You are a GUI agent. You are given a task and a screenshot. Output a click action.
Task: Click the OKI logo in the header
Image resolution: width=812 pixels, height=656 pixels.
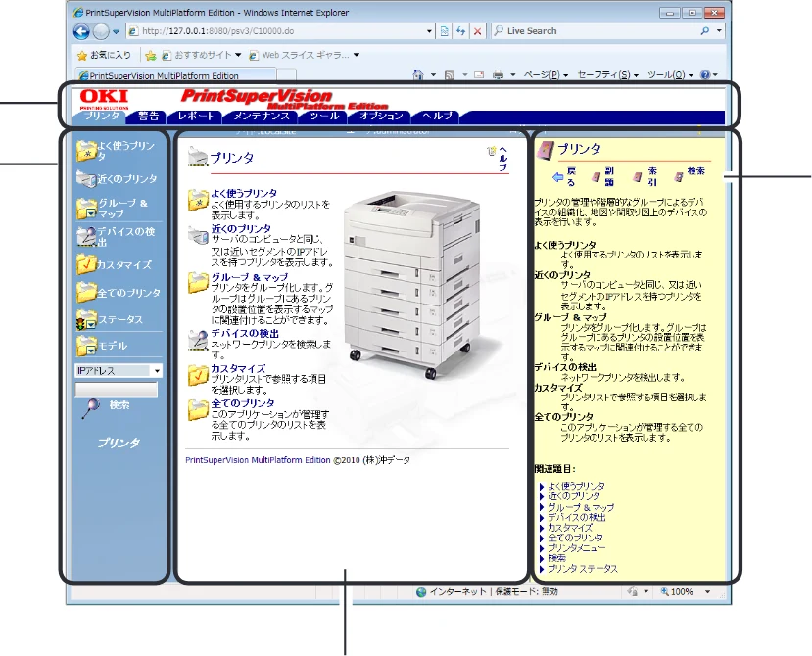(104, 98)
